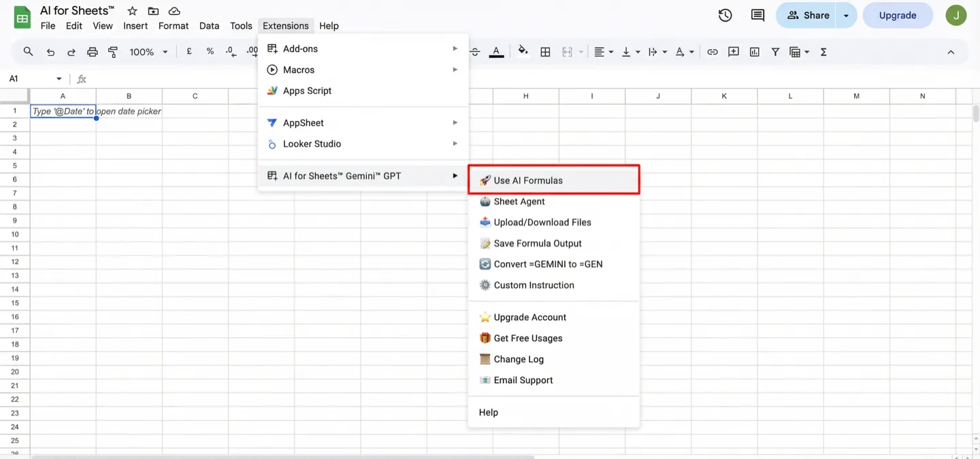Apply borders from the toolbar
Viewport: 980px width, 459px height.
[545, 51]
